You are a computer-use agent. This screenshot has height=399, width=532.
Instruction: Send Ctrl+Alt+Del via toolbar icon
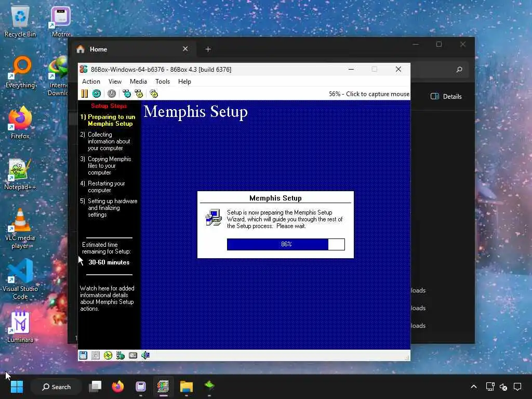point(127,94)
